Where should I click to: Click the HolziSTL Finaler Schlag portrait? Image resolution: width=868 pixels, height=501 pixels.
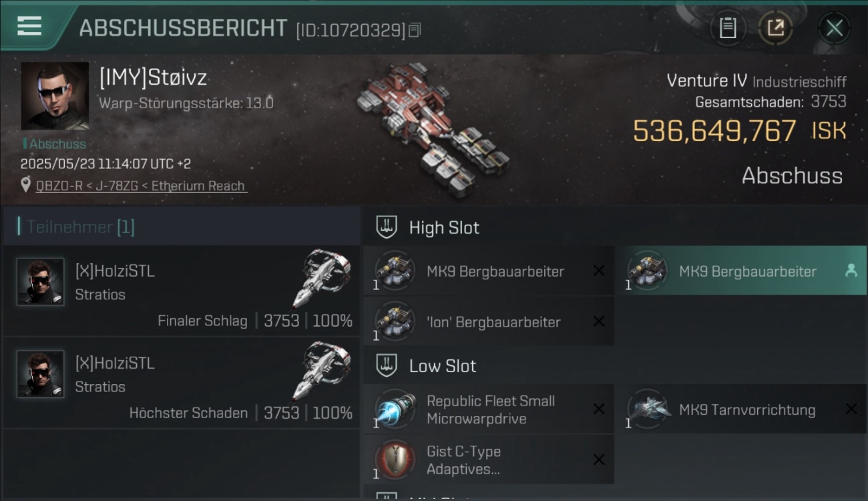coord(40,282)
